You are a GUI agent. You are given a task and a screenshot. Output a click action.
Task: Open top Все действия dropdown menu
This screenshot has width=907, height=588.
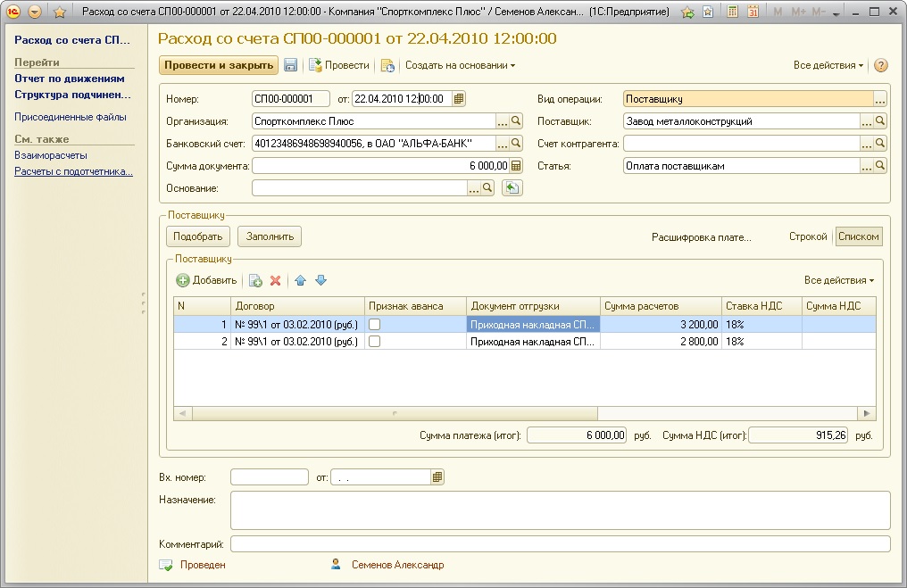click(828, 65)
